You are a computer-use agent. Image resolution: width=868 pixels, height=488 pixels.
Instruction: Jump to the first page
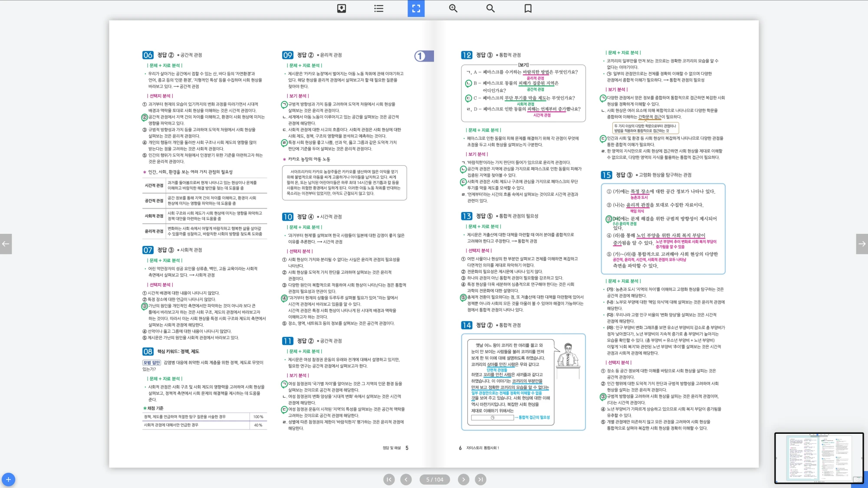click(389, 479)
